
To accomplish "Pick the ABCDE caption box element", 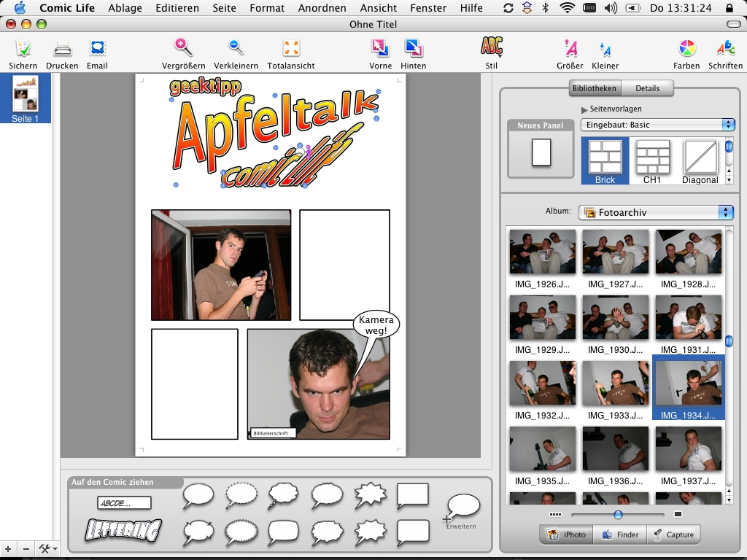I will point(124,503).
